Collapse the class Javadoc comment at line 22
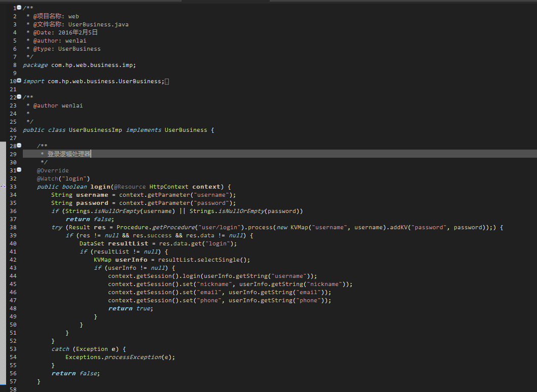 19,96
